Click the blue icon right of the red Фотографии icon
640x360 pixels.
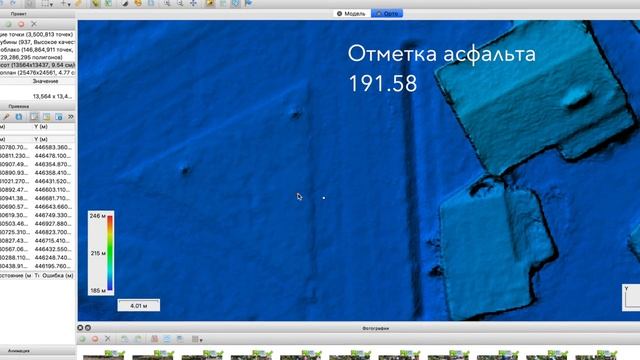167,339
